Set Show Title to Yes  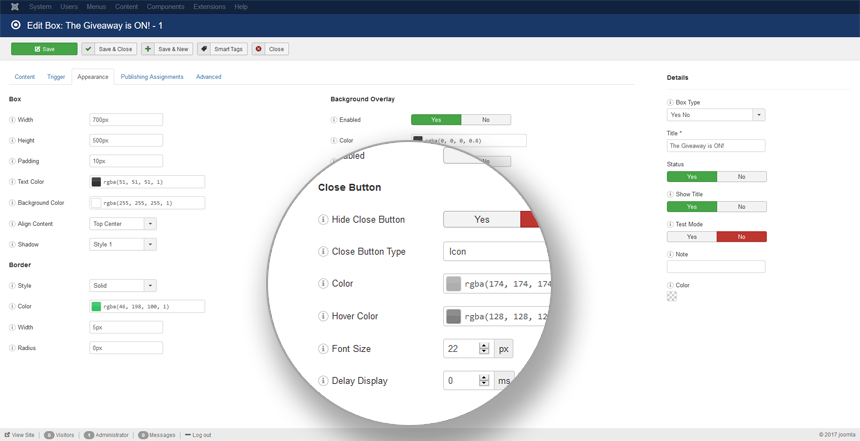click(x=692, y=207)
